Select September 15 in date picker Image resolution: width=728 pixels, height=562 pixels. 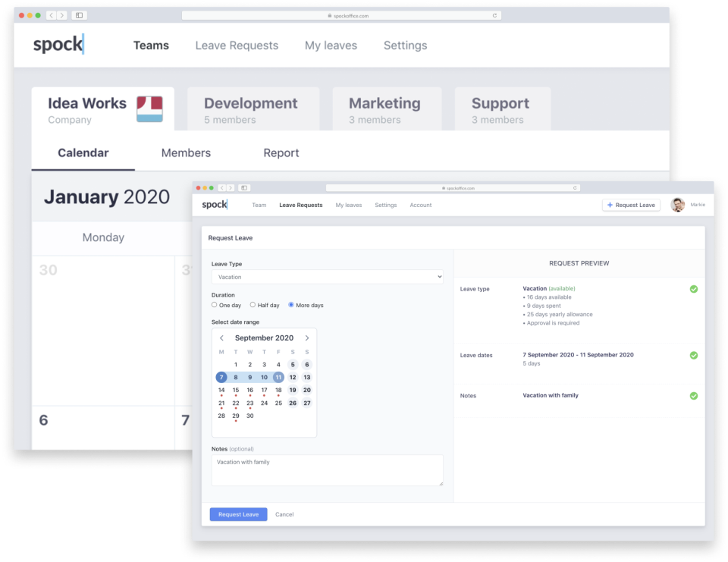click(x=236, y=390)
